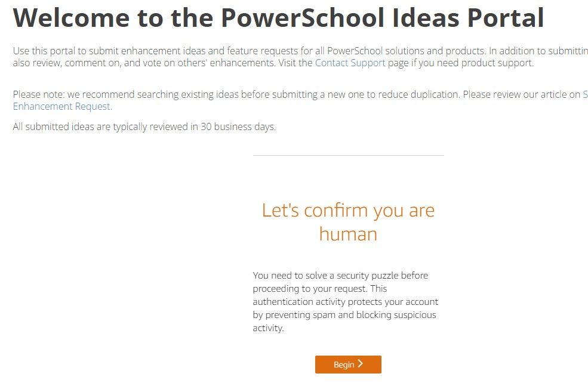Click the word 'PowerSchool' in the main heading
588x389 pixels.
coord(303,18)
